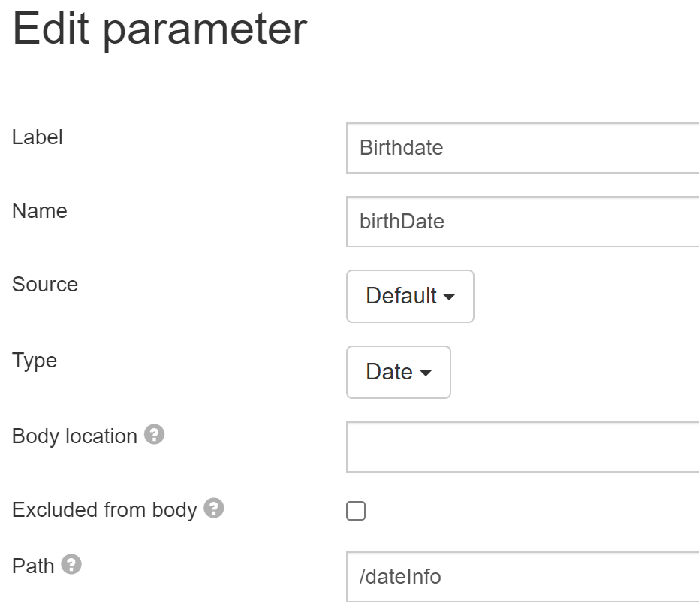699x616 pixels.
Task: Click the Body location help icon
Action: [154, 434]
